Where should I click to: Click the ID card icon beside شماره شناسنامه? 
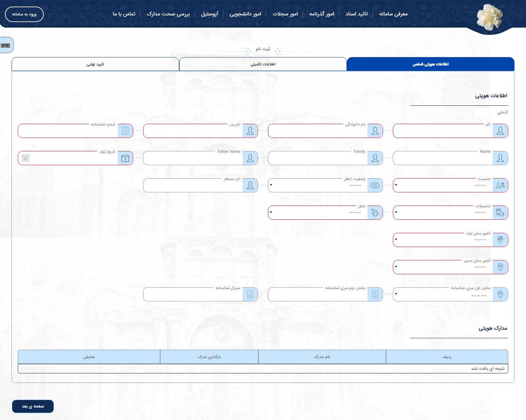click(x=125, y=131)
